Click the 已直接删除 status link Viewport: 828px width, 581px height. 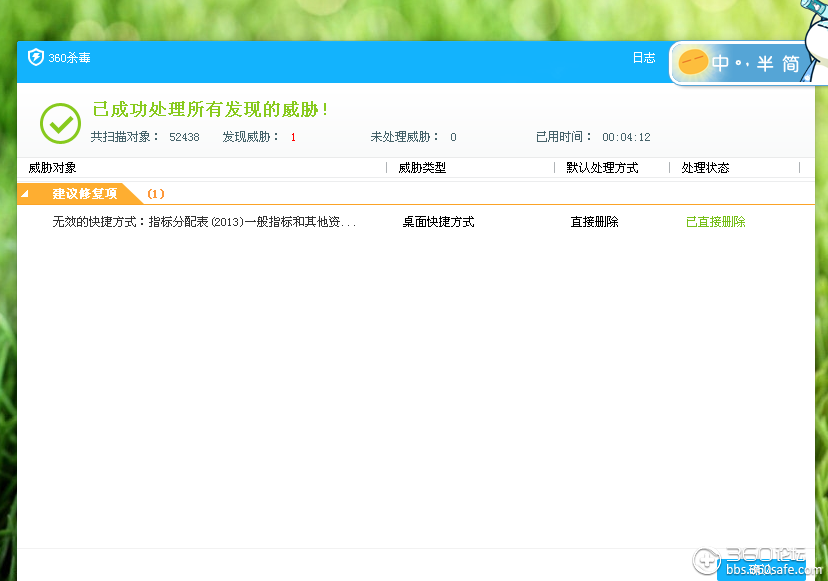click(716, 222)
